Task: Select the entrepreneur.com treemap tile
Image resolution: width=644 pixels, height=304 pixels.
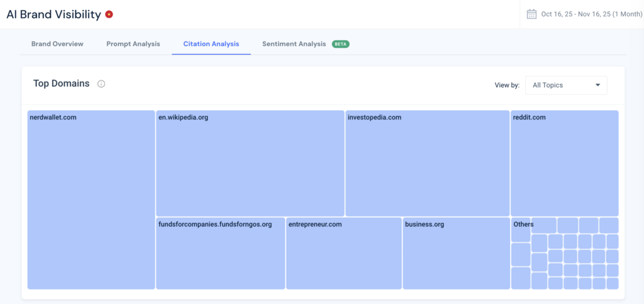Action: 343,254
